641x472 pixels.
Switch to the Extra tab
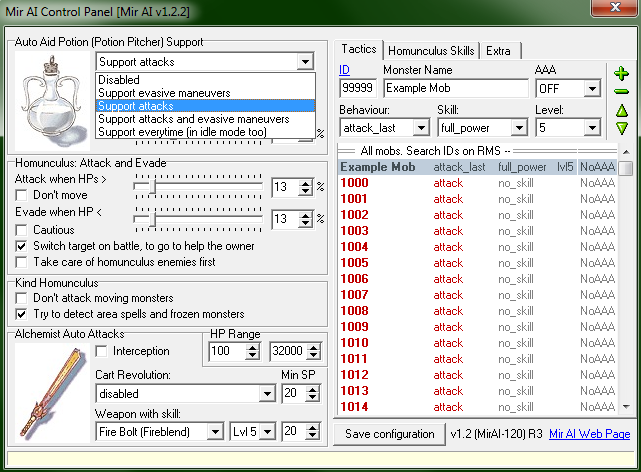point(500,51)
